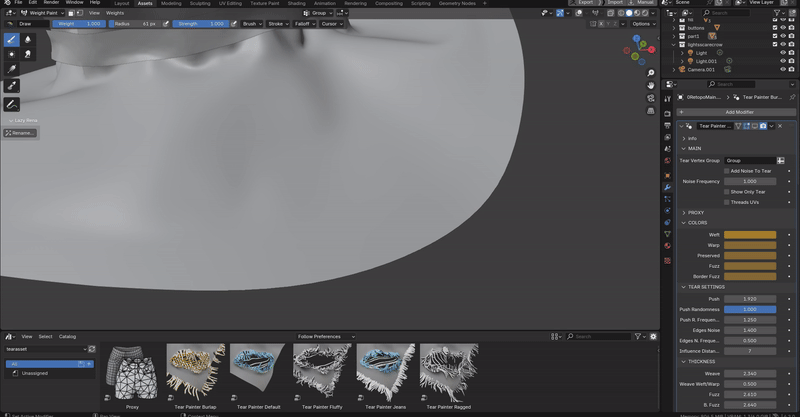Switch to wireframe viewport shading
This screenshot has height=417, width=800.
[621, 13]
